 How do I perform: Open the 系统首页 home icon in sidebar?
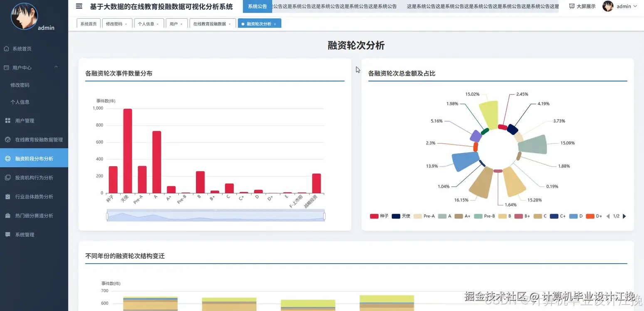(6, 49)
